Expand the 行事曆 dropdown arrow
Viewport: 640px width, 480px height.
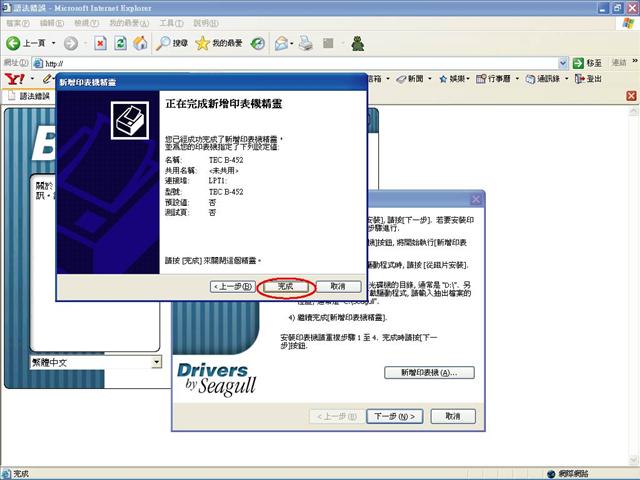pos(517,79)
